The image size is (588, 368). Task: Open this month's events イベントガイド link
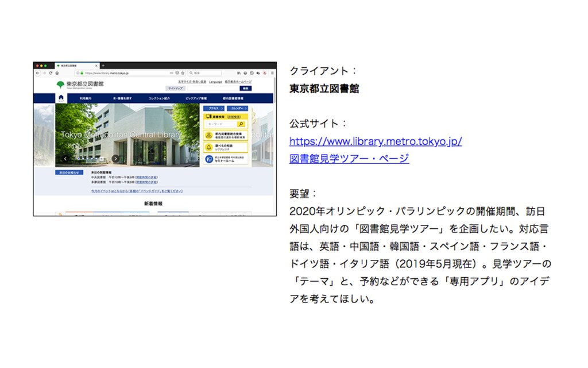(137, 191)
